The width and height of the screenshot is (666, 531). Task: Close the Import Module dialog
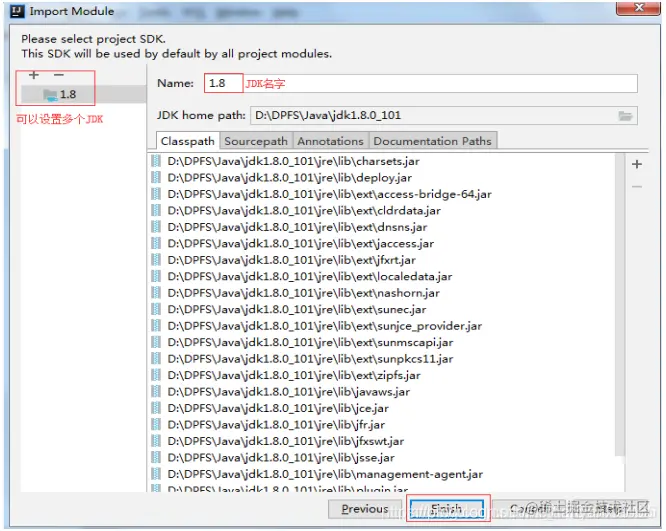coord(638,8)
